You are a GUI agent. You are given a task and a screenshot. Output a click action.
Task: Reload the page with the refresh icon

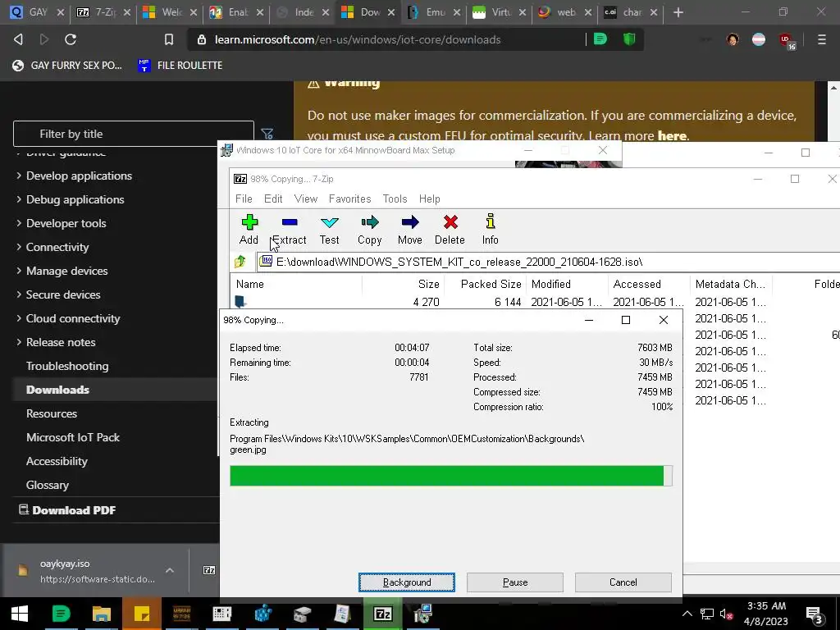71,39
